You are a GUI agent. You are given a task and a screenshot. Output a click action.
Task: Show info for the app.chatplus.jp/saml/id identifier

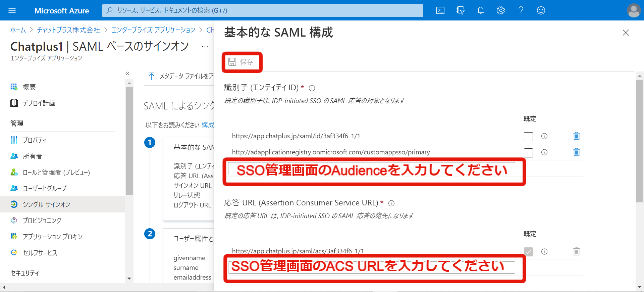tap(544, 136)
